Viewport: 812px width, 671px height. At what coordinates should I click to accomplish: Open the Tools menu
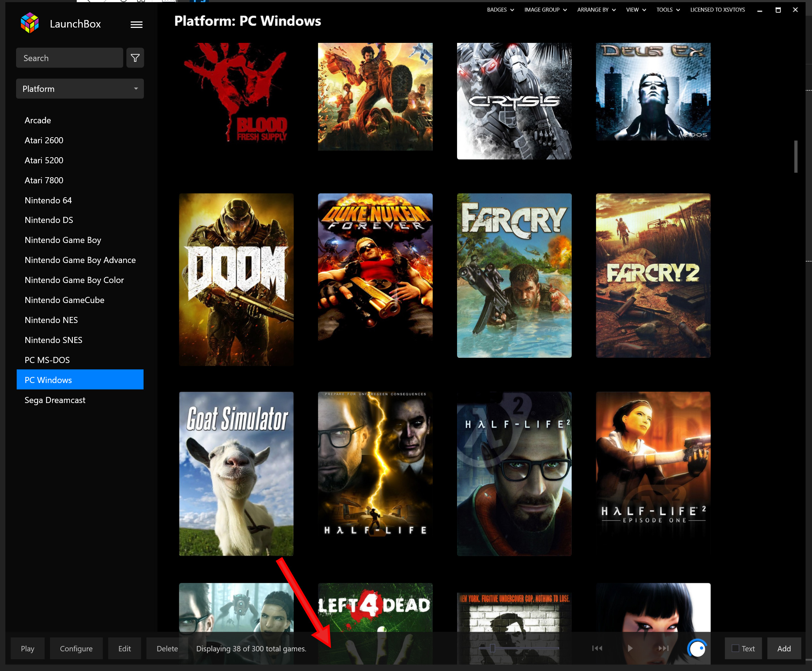point(668,10)
